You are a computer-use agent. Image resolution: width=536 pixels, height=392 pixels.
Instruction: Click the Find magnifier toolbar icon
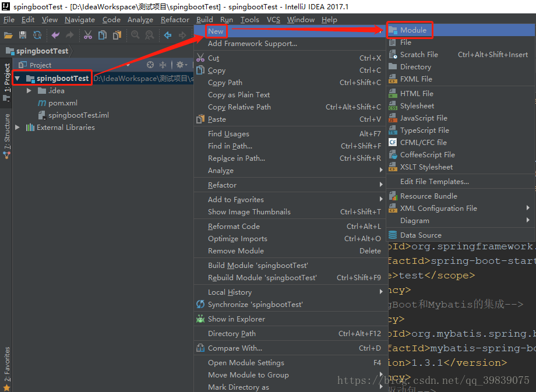click(x=135, y=35)
